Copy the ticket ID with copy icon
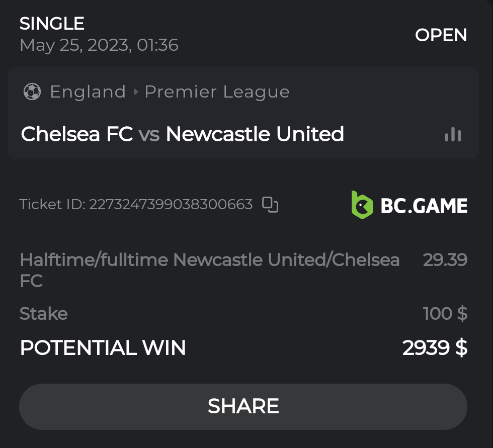Viewport: 493px width, 448px height. [x=270, y=205]
